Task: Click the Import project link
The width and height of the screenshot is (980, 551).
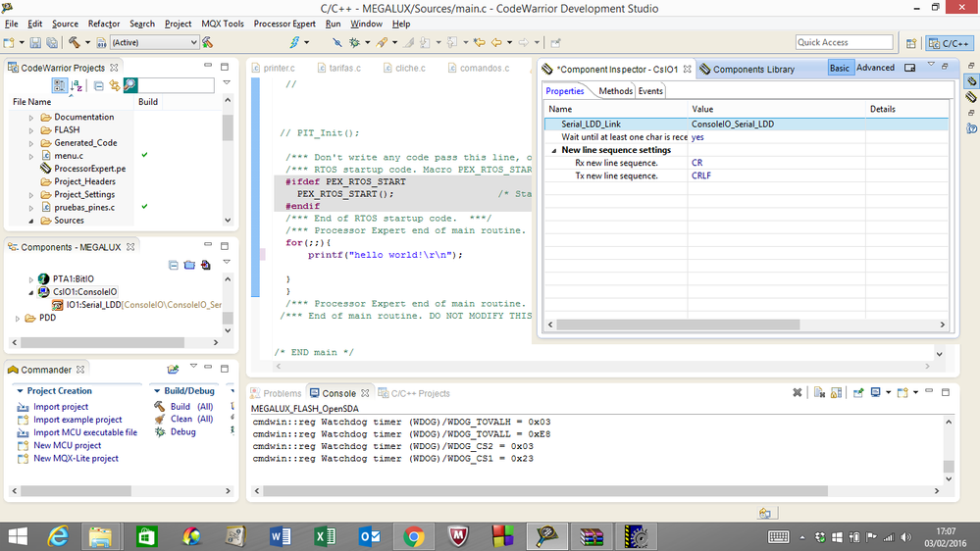Action: coord(61,406)
